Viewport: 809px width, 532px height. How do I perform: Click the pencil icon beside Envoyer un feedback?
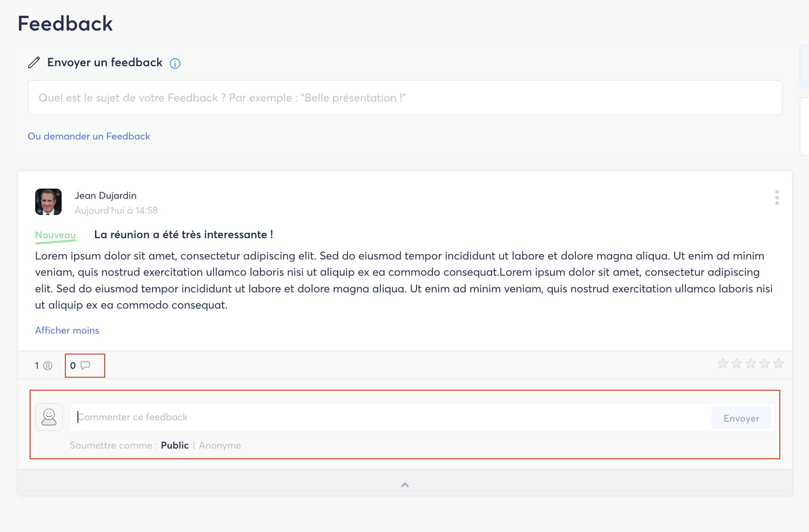pyautogui.click(x=34, y=63)
